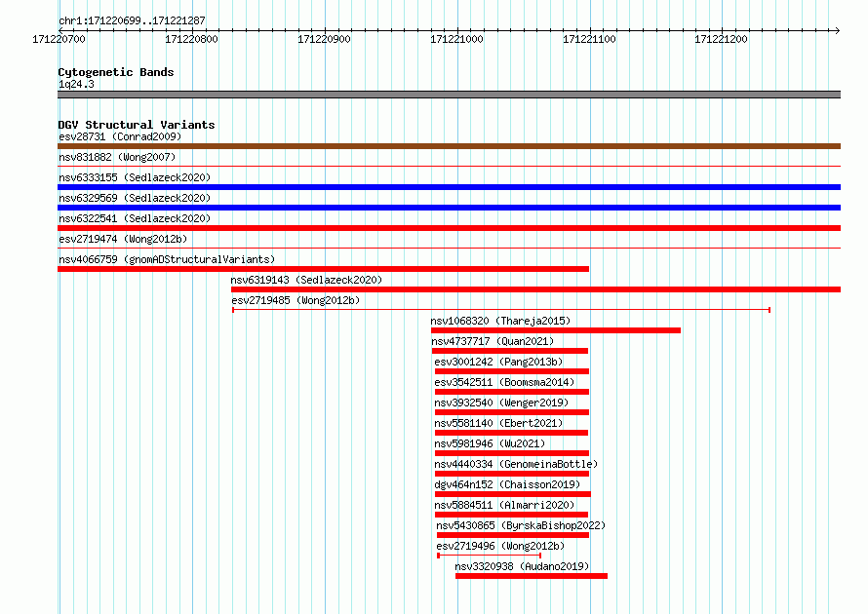Open nsv5430865 (ByrskaBishop2022) label
The image size is (868, 614).
[521, 525]
